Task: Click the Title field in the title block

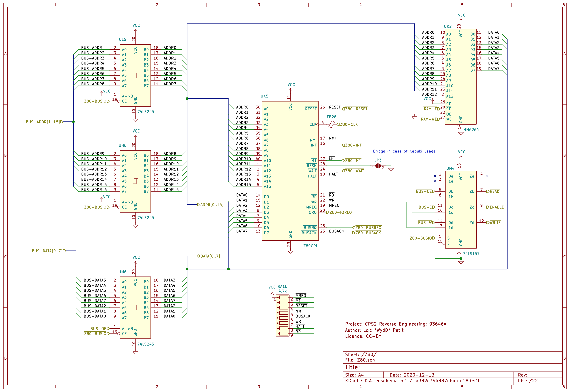Action: pyautogui.click(x=352, y=367)
